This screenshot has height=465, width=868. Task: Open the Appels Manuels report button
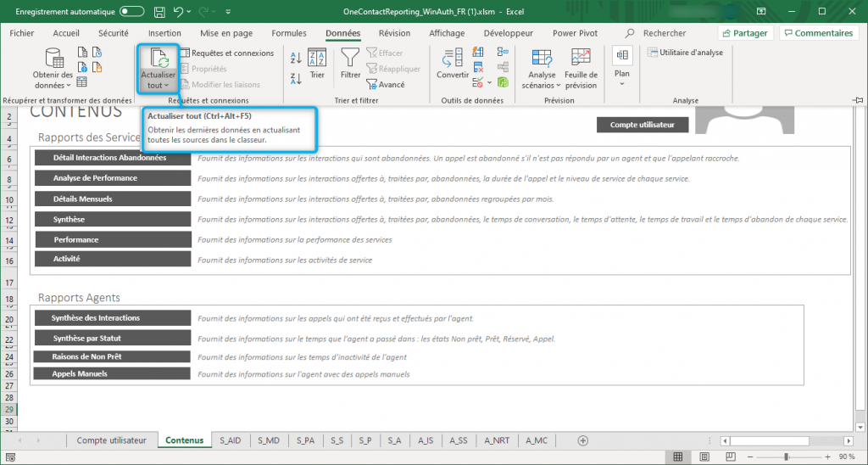coord(112,374)
